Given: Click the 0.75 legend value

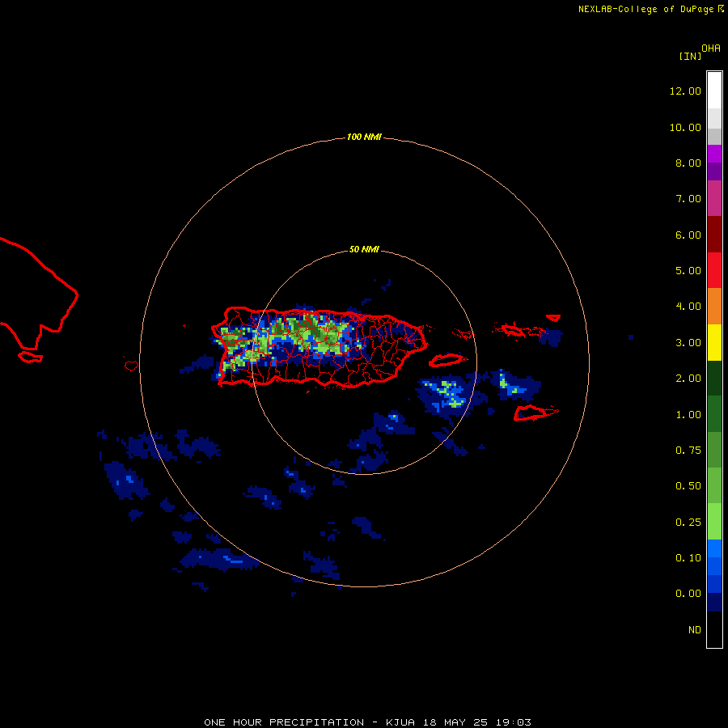Looking at the screenshot, I should click(688, 451).
